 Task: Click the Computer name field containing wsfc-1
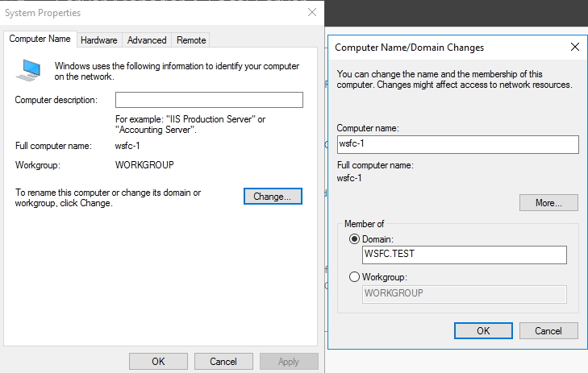coord(457,144)
